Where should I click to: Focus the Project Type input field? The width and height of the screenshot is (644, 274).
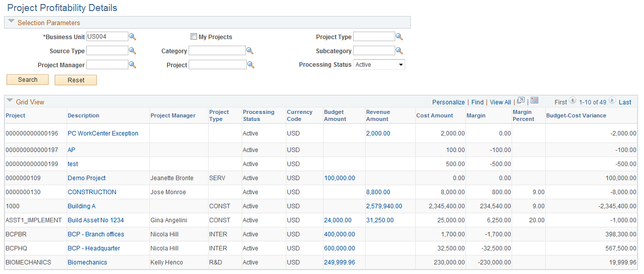pos(374,37)
